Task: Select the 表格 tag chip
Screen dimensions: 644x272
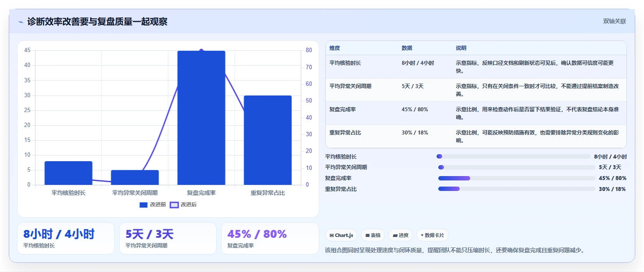Action: click(x=373, y=235)
